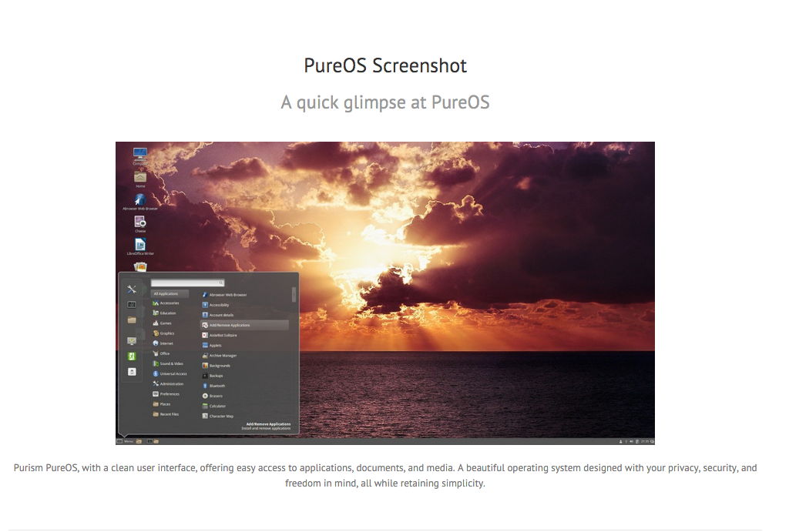Click the Brasero disc icon
This screenshot has height=532, width=789.
click(205, 396)
